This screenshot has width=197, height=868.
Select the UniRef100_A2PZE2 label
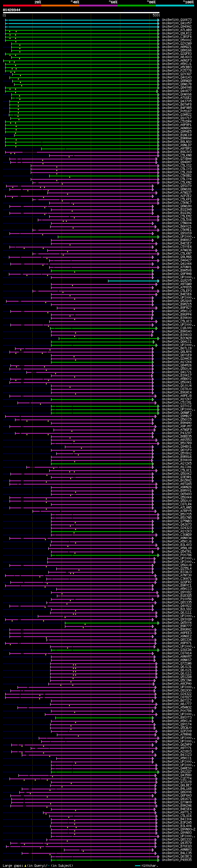[177, 196]
